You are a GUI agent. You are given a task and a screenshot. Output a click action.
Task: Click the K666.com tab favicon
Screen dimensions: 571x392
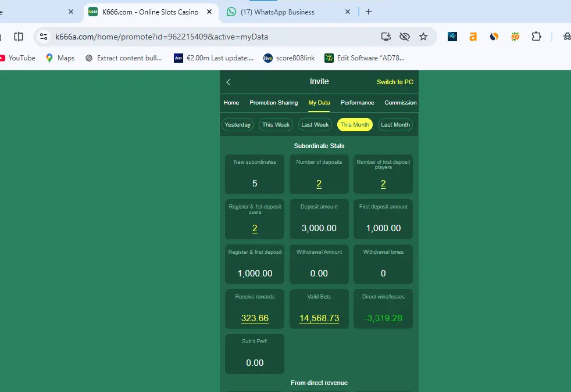click(93, 11)
